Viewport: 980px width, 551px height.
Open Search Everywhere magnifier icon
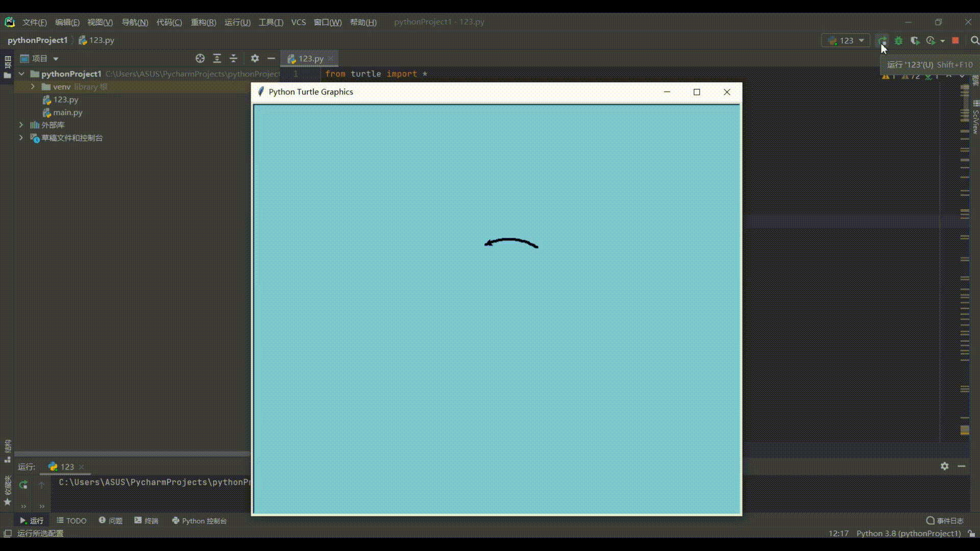tap(974, 40)
